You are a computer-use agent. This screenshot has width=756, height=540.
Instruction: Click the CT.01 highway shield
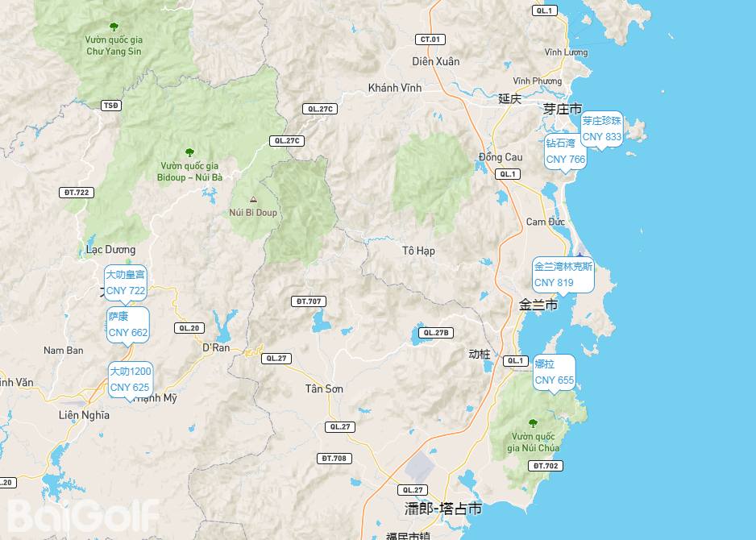pos(430,39)
